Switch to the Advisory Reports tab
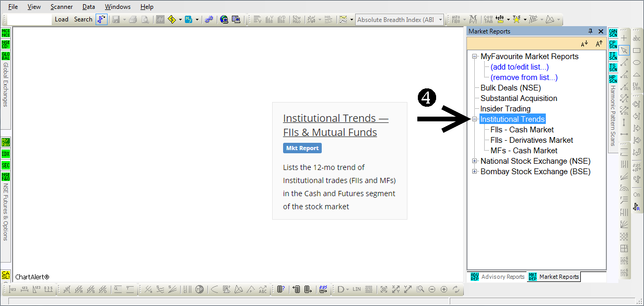This screenshot has width=644, height=306. tap(498, 277)
